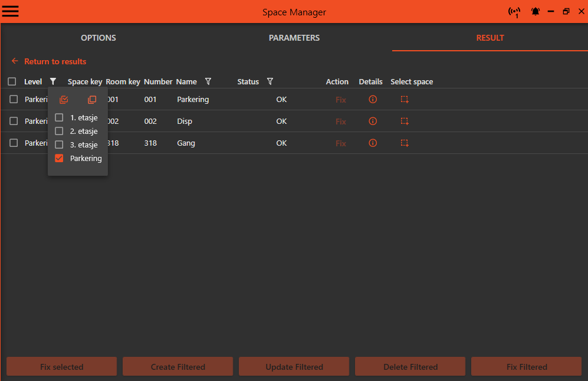Check the 3. etasje filter option

(59, 144)
